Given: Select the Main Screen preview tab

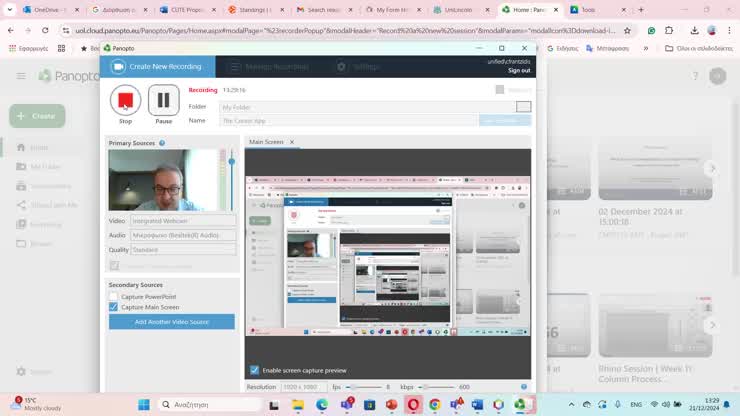Looking at the screenshot, I should point(266,142).
